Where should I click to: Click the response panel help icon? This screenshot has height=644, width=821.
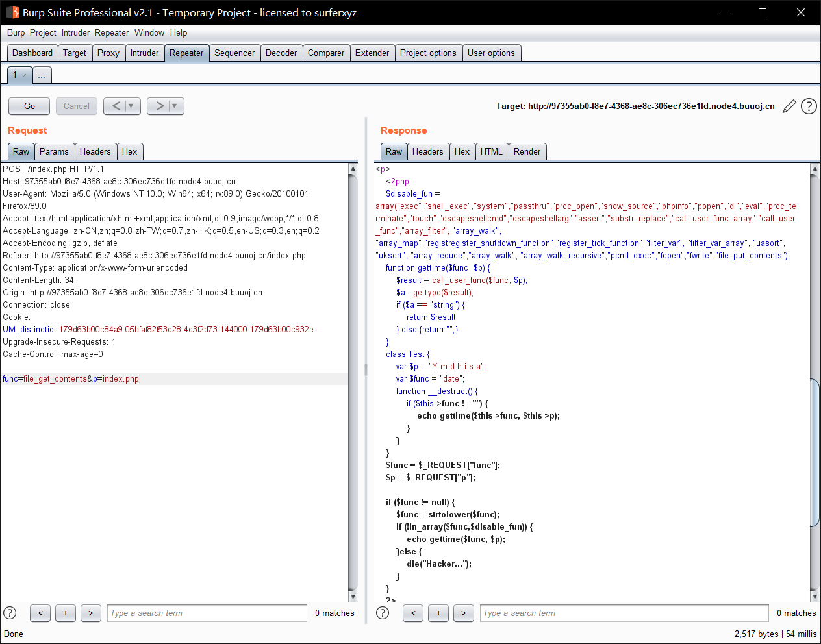(x=383, y=613)
